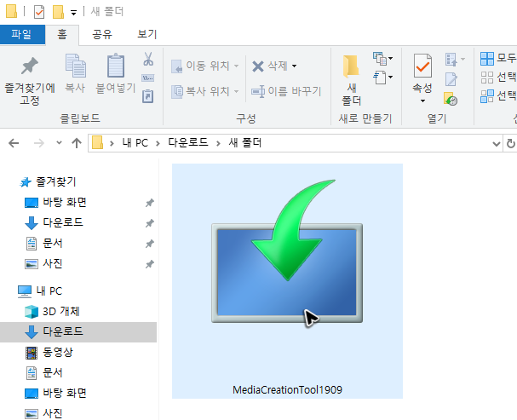Click the 모두 선택 select all grid icon
This screenshot has width=517, height=420.
(487, 59)
